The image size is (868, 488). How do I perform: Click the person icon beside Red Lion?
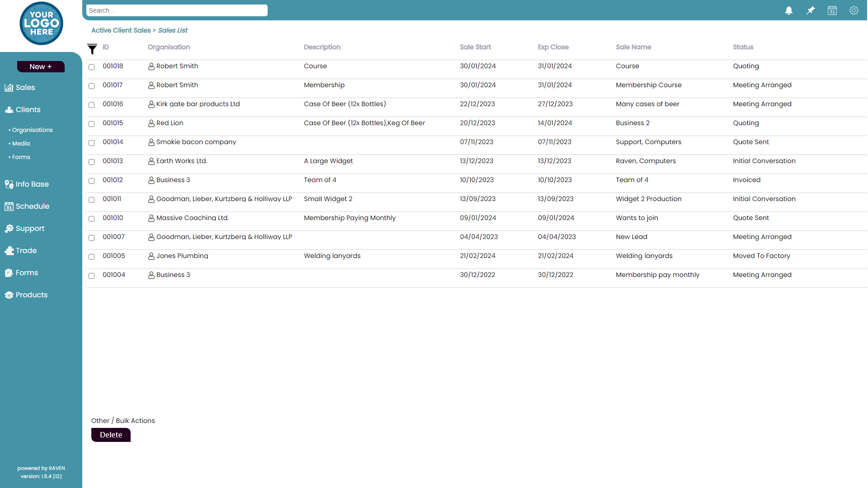[151, 123]
